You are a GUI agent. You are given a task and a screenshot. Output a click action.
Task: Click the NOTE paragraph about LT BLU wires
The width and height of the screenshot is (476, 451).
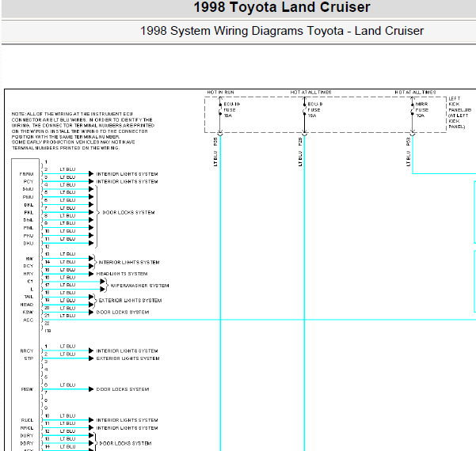coord(83,131)
